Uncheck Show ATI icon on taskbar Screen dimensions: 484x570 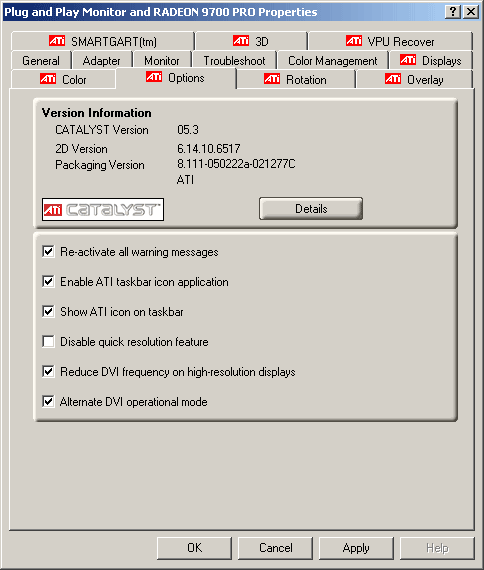(48, 312)
